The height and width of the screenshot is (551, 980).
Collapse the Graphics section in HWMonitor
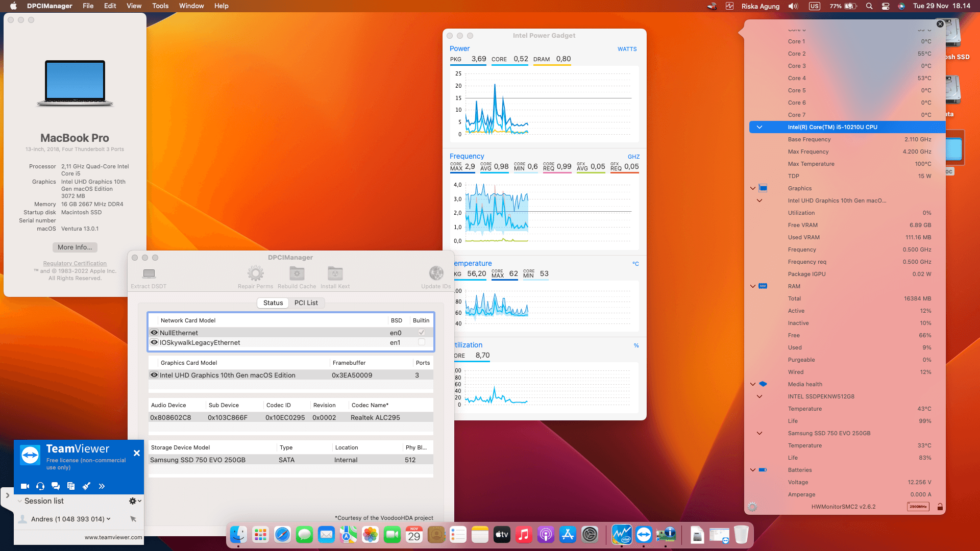click(x=753, y=188)
